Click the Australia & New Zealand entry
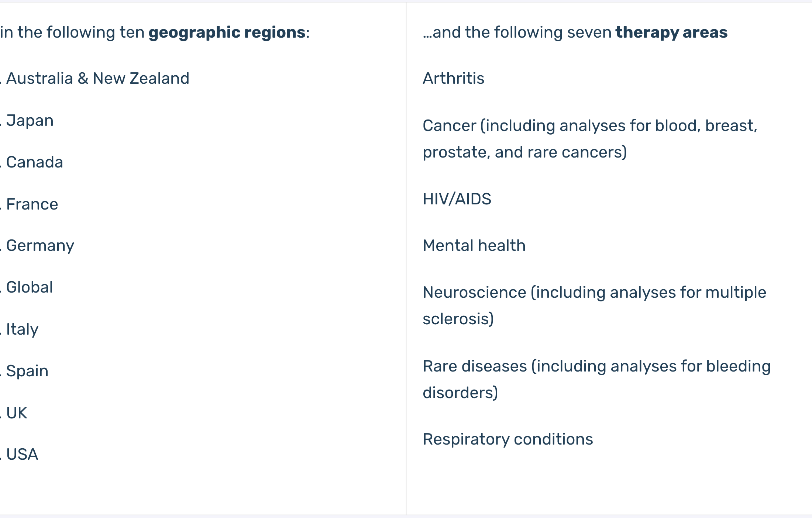Image resolution: width=812 pixels, height=518 pixels. point(98,78)
